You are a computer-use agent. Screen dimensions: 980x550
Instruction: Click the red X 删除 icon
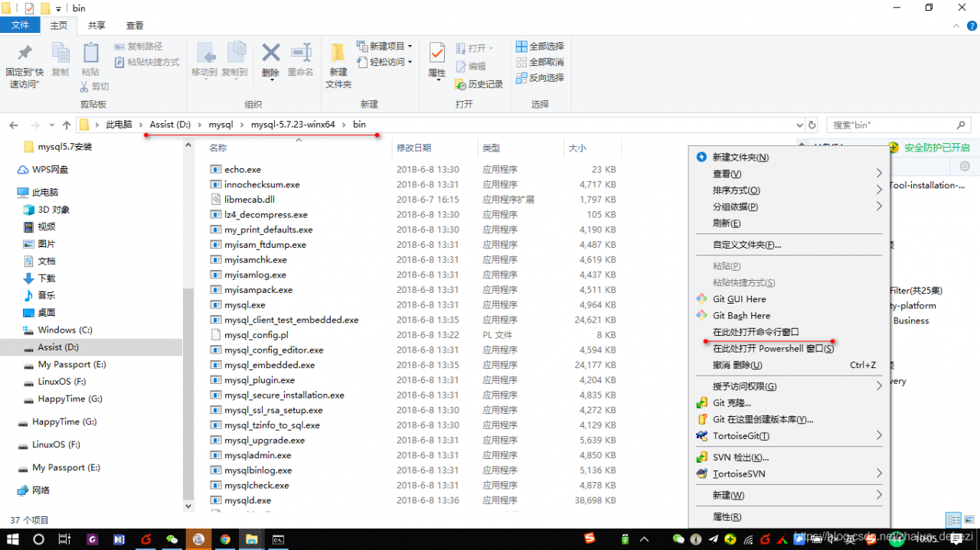(270, 52)
